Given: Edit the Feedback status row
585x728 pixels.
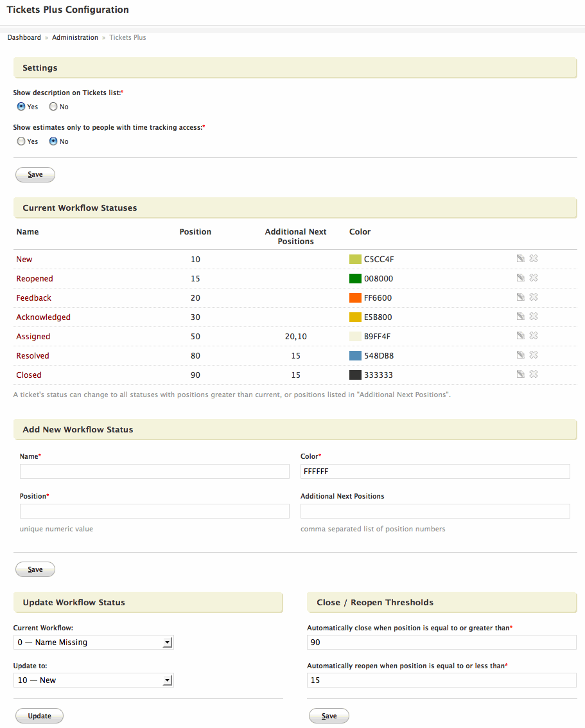Looking at the screenshot, I should pos(520,297).
